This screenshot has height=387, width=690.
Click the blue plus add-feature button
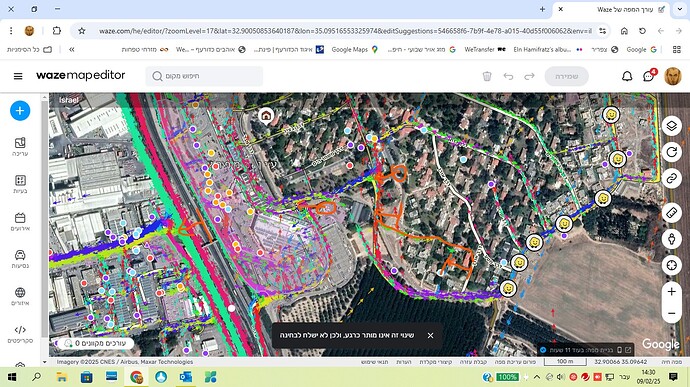pyautogui.click(x=20, y=111)
